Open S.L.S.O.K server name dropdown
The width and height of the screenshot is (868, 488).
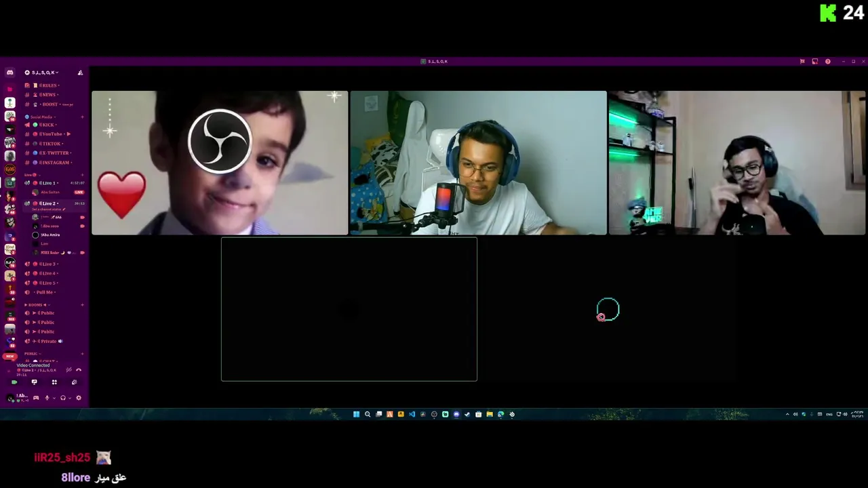coord(44,73)
